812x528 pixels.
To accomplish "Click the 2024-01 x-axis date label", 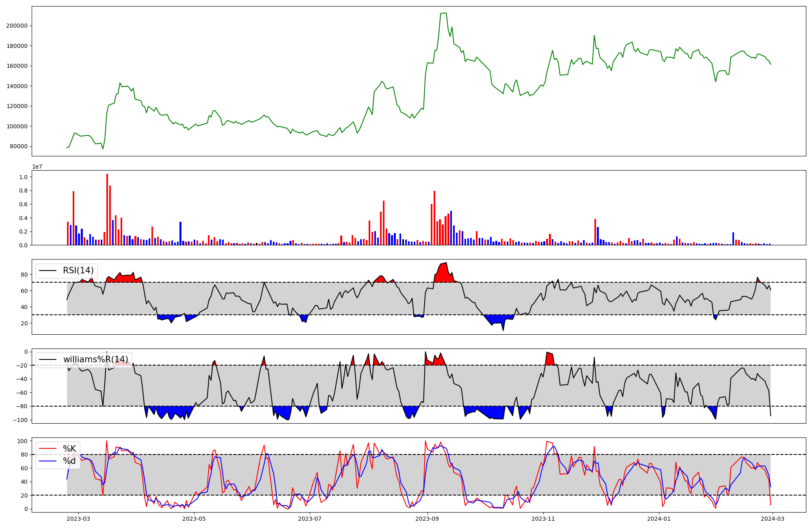I will tap(659, 519).
